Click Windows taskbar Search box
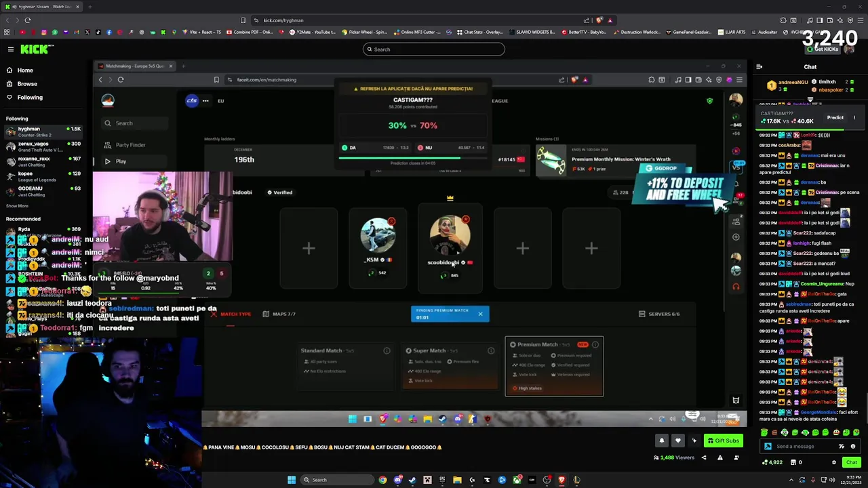Viewport: 868px width, 488px height. [x=337, y=480]
